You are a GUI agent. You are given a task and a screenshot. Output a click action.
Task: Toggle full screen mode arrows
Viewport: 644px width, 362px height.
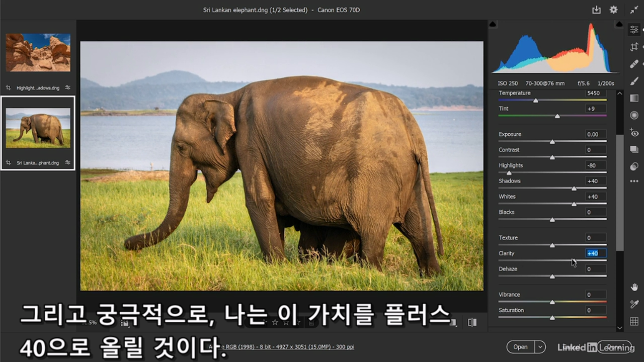(634, 10)
